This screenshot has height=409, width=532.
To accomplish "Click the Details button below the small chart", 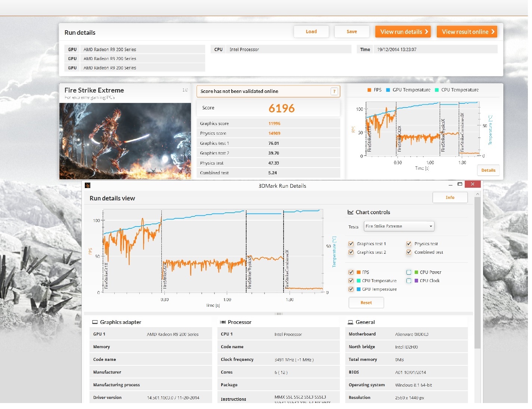I will (x=488, y=170).
